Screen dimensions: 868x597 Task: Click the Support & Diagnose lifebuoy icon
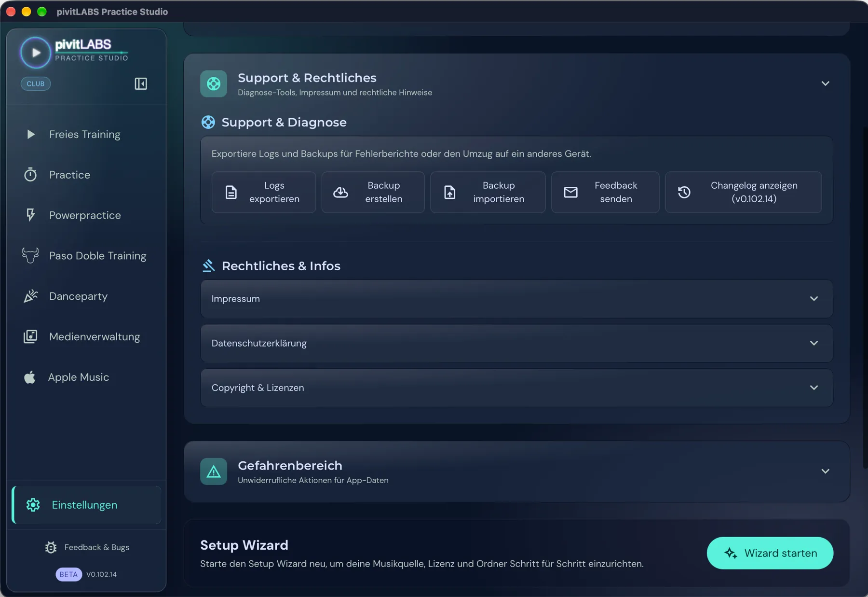pyautogui.click(x=208, y=122)
